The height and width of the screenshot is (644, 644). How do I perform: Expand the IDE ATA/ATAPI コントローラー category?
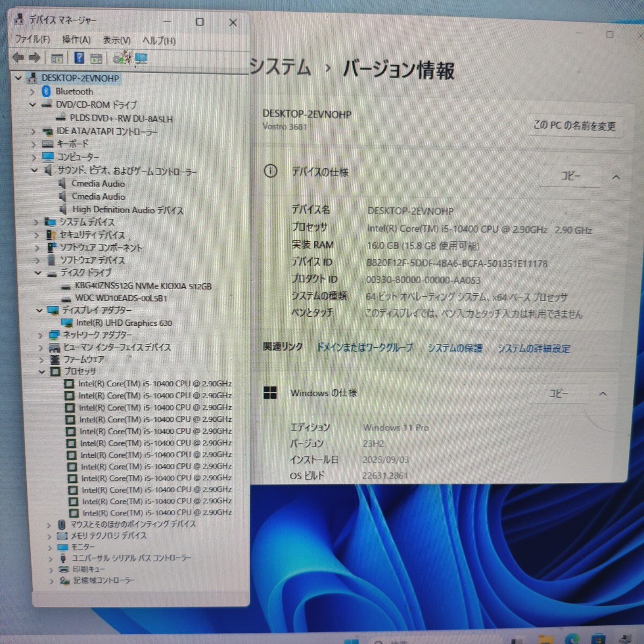(33, 131)
